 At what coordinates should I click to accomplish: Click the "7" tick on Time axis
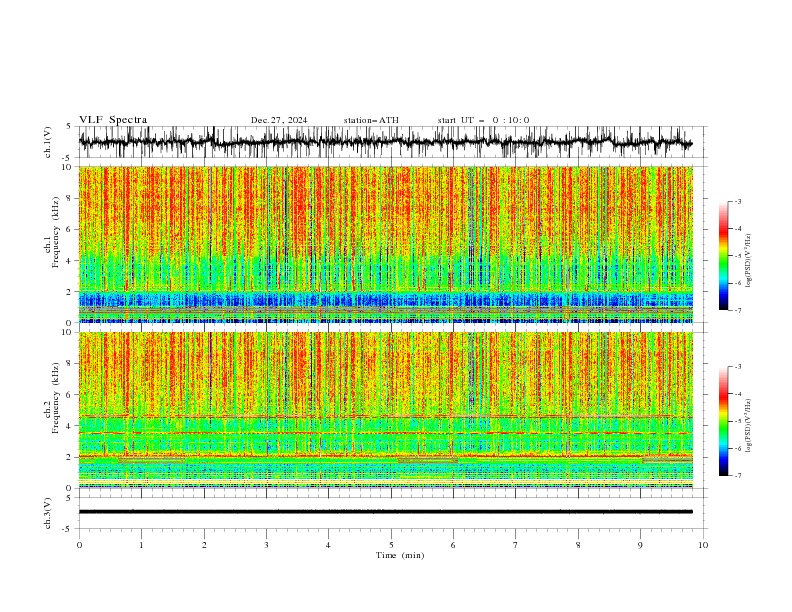[516, 545]
